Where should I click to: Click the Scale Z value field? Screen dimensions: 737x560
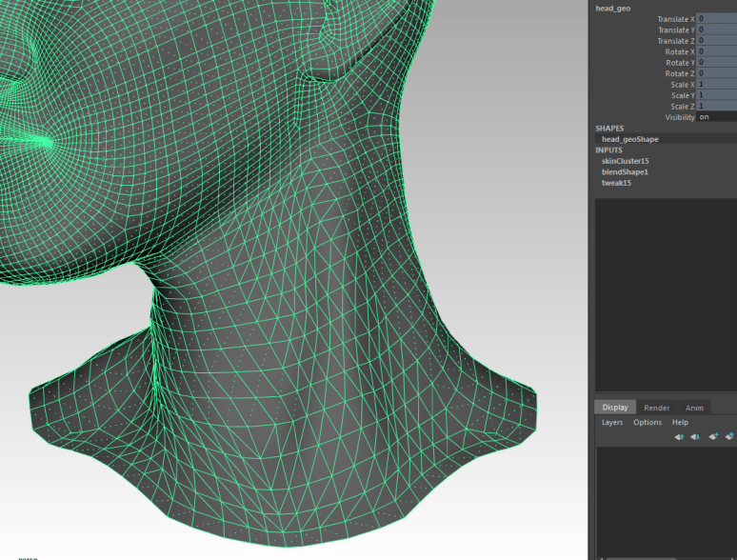pyautogui.click(x=716, y=106)
